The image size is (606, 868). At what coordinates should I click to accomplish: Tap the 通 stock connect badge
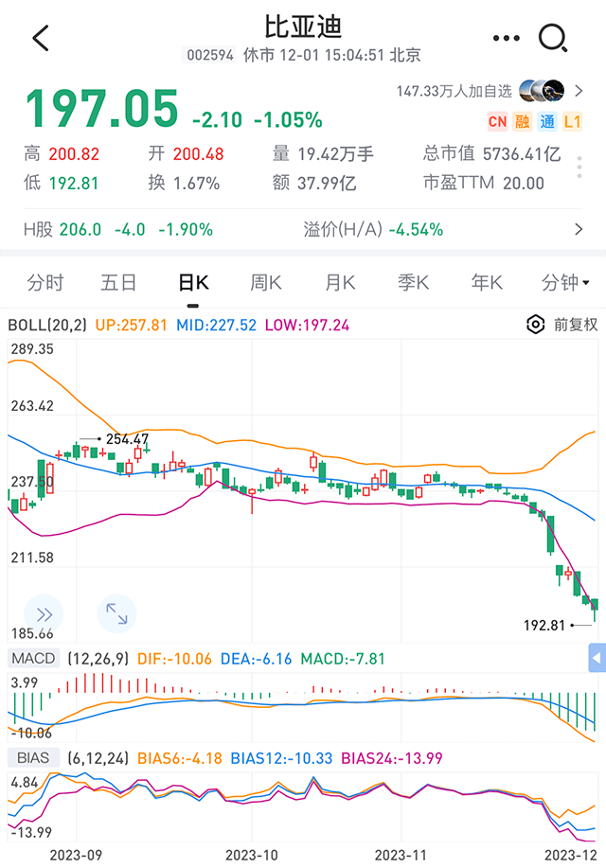click(x=547, y=121)
